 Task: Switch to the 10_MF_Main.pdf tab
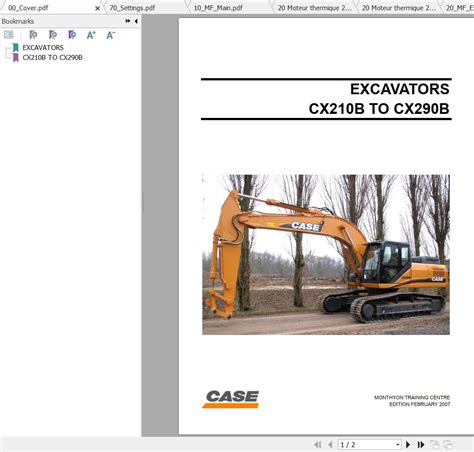218,8
